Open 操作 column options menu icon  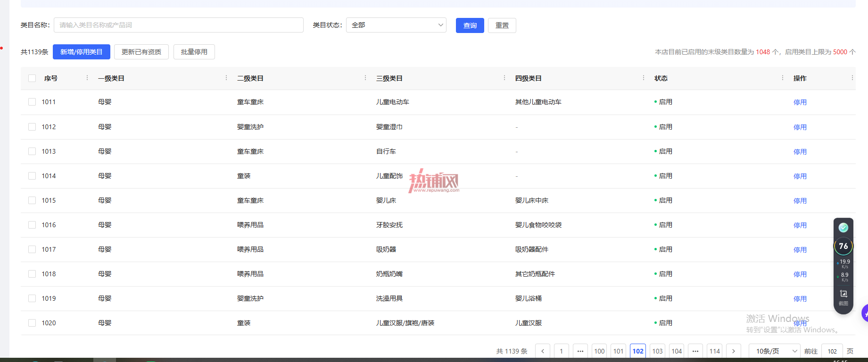click(x=852, y=78)
